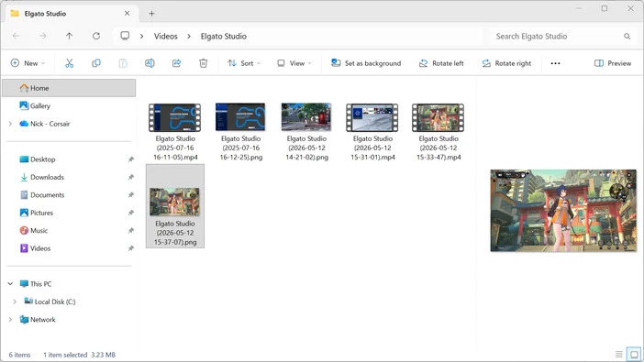Click Videos in the breadcrumb path

(x=165, y=36)
